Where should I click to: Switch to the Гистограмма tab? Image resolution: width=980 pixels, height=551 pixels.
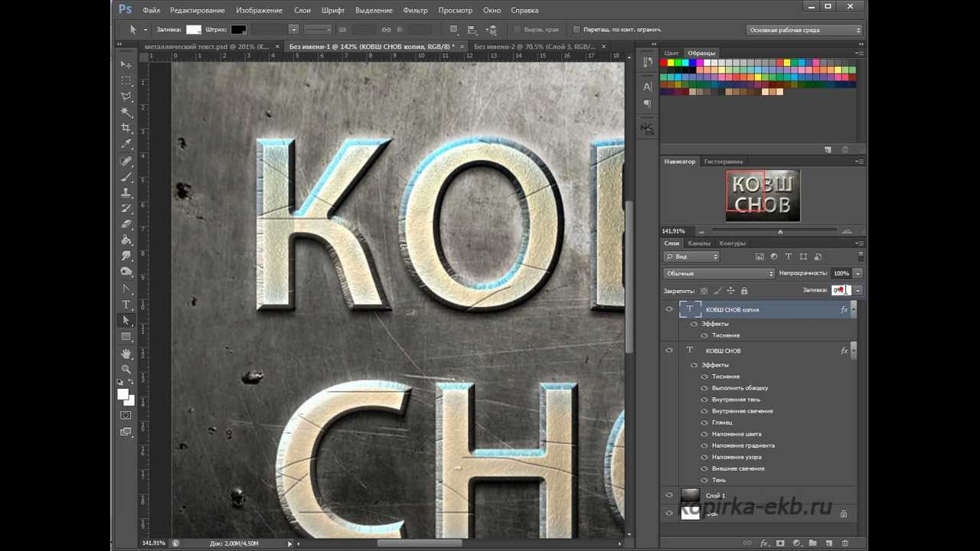[x=724, y=161]
